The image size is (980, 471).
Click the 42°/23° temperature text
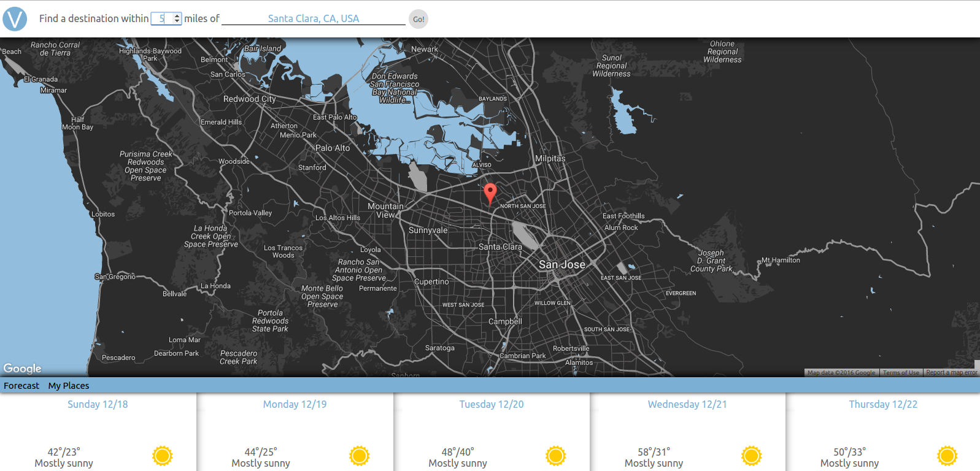coord(64,452)
